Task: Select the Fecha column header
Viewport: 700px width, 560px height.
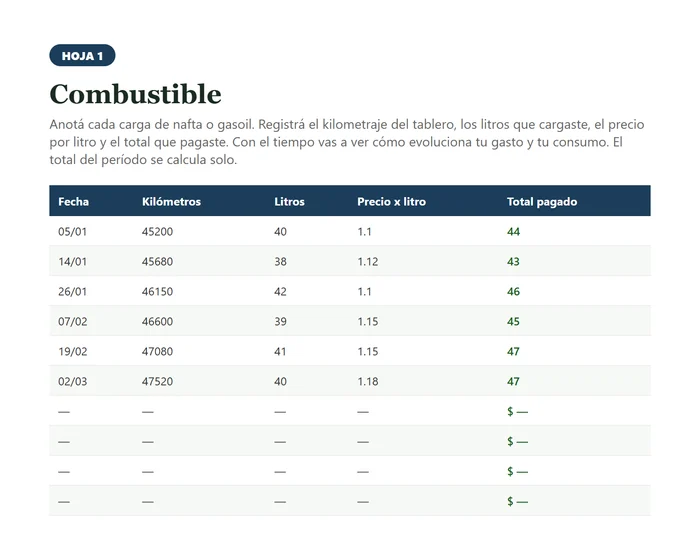Action: coord(73,201)
